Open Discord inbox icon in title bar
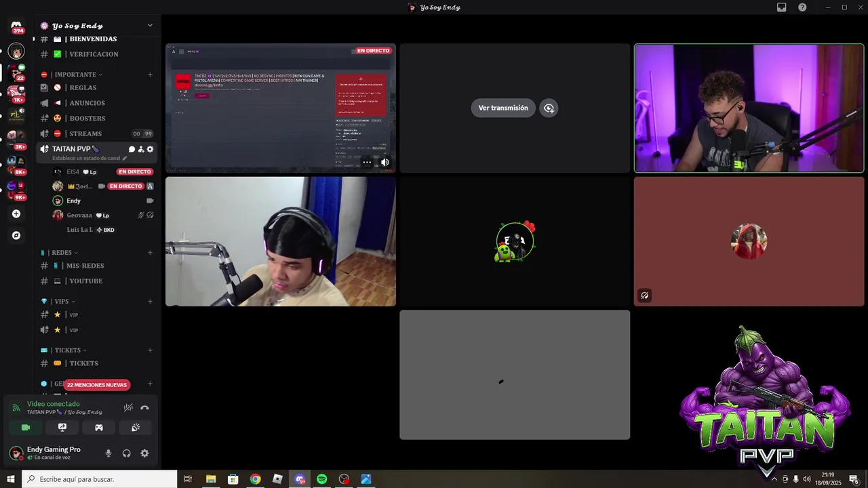This screenshot has width=868, height=488. [x=782, y=7]
